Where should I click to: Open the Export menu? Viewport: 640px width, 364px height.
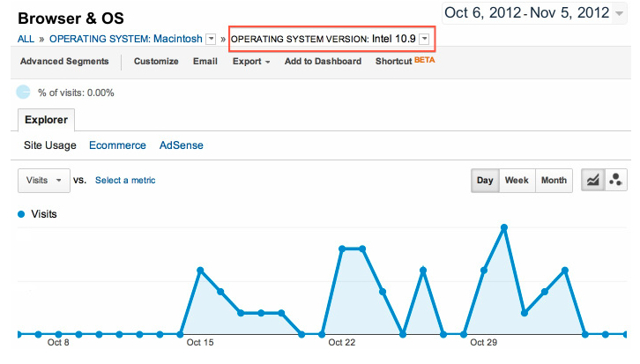[x=251, y=62]
